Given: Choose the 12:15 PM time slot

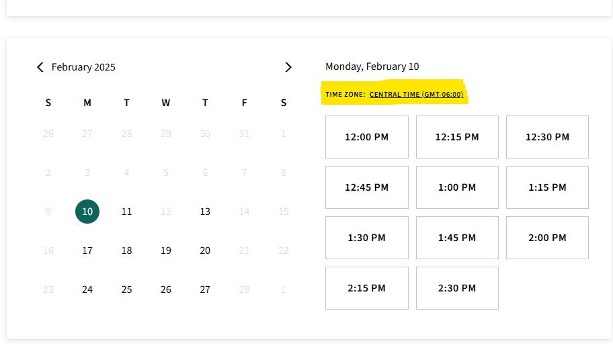Looking at the screenshot, I should [457, 137].
